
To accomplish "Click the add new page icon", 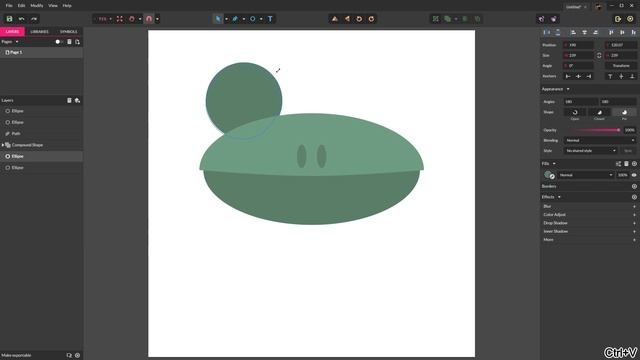I will [x=77, y=42].
